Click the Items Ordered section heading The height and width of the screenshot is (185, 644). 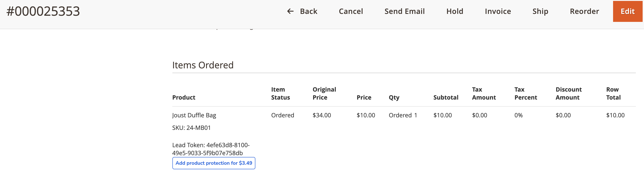[x=202, y=65]
